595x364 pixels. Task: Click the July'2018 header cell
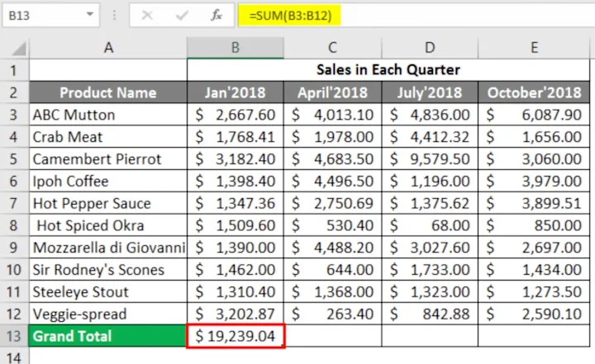click(430, 92)
